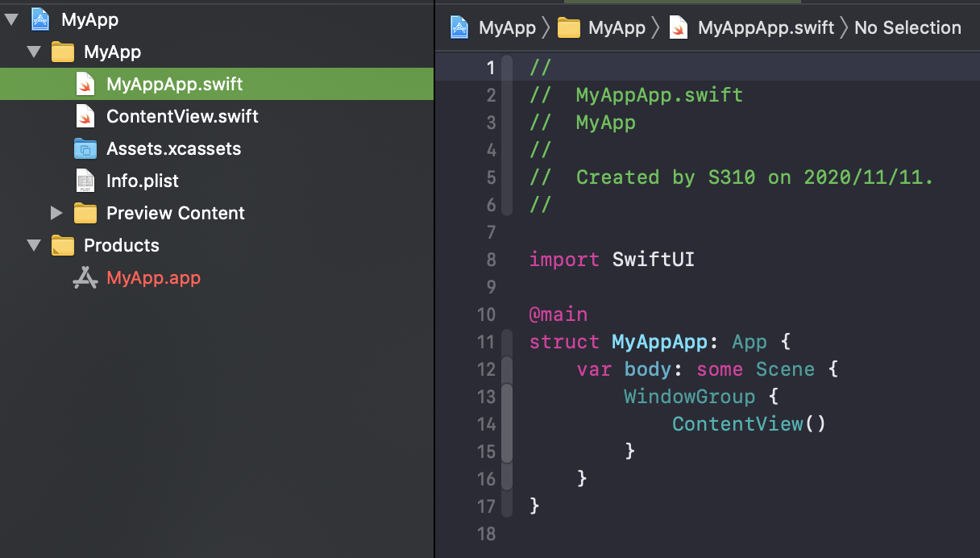Click the code folding ribbon beside line 13

point(507,397)
